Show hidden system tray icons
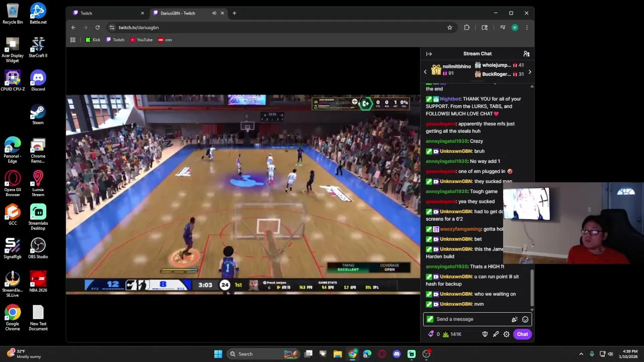644x362 pixels. [x=581, y=354]
